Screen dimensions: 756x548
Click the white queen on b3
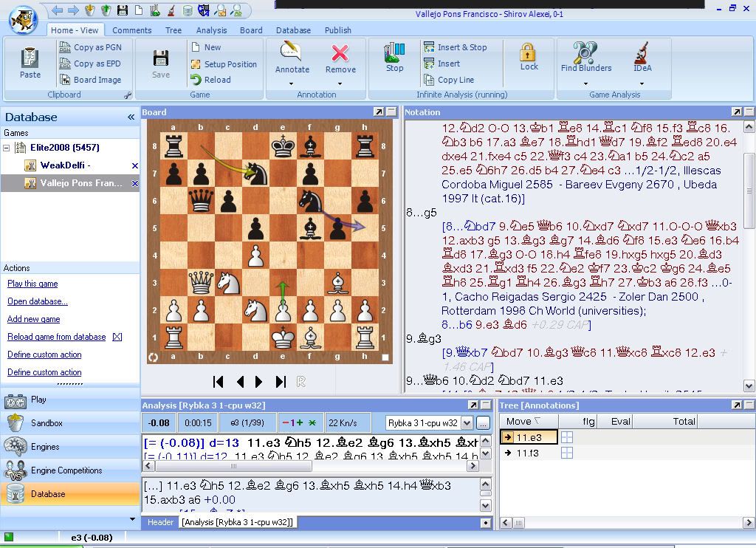[x=201, y=283]
